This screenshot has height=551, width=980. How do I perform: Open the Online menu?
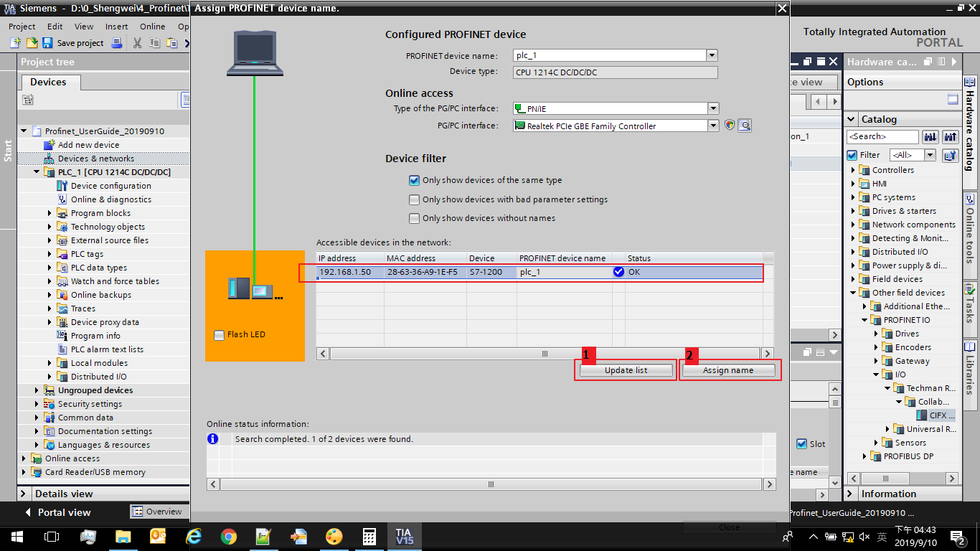coord(152,27)
